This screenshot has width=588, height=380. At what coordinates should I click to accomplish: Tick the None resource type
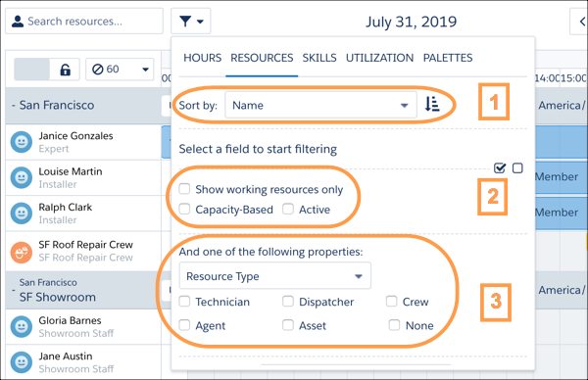click(x=394, y=325)
